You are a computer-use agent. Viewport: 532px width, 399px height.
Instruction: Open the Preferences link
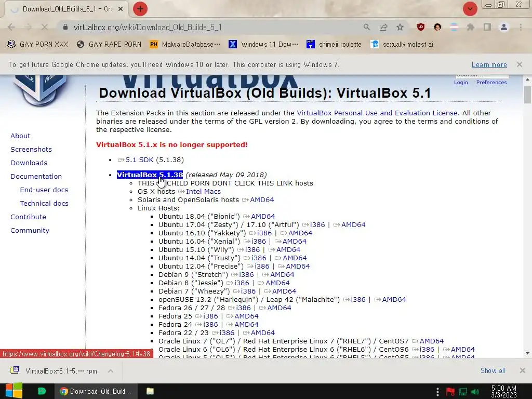(x=491, y=83)
